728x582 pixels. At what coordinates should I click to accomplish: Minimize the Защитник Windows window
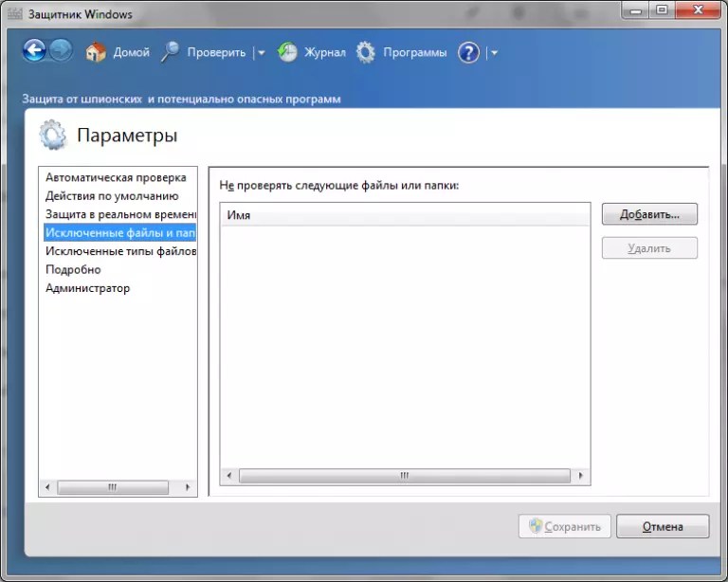tap(636, 10)
